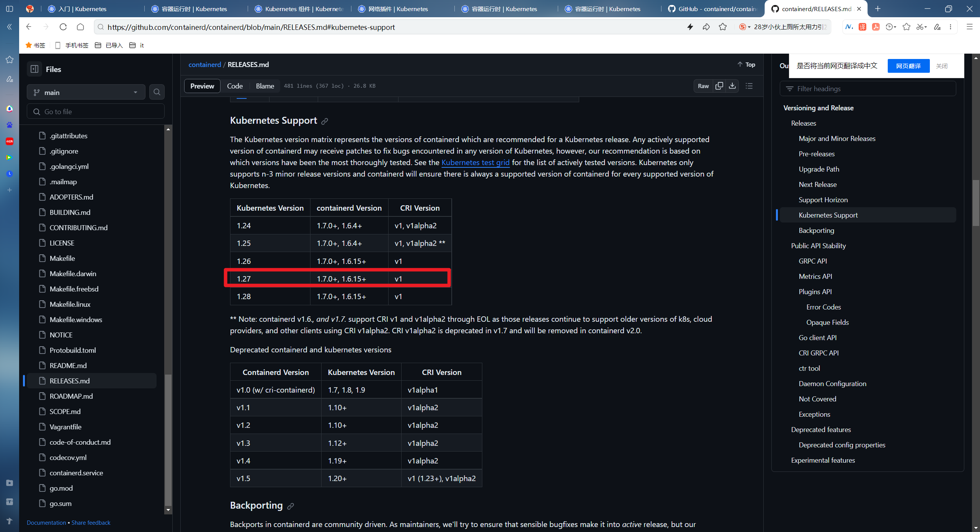
Task: Open sidebar favorites star
Action: point(10,60)
